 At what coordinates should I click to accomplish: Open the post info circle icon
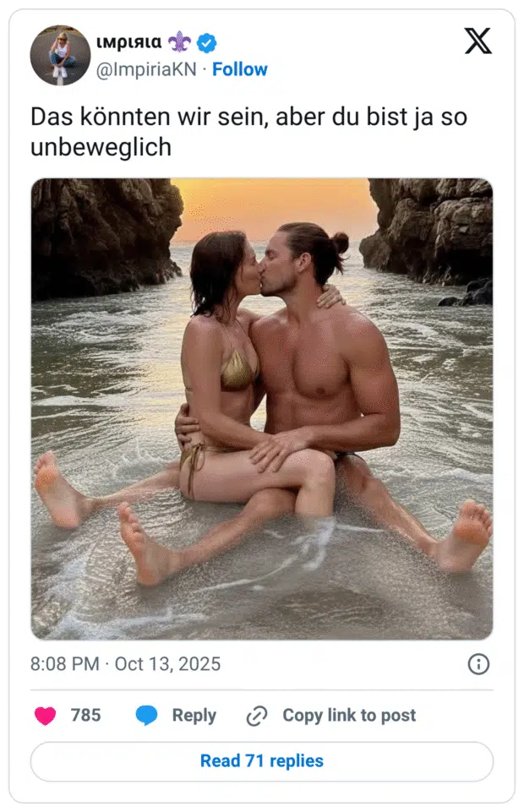pos(478,664)
